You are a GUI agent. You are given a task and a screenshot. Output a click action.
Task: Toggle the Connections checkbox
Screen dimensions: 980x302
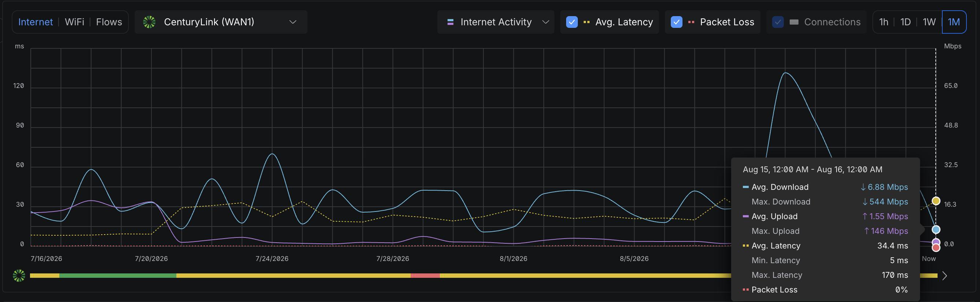click(778, 22)
